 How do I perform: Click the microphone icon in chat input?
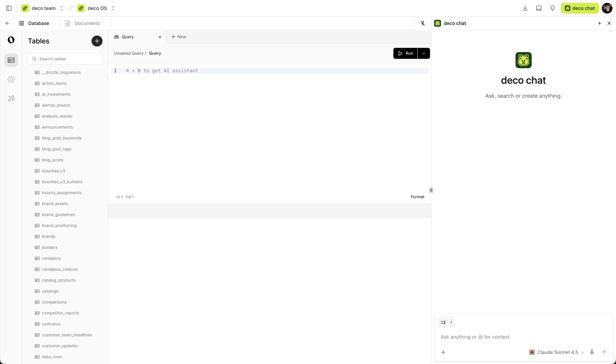(592, 352)
